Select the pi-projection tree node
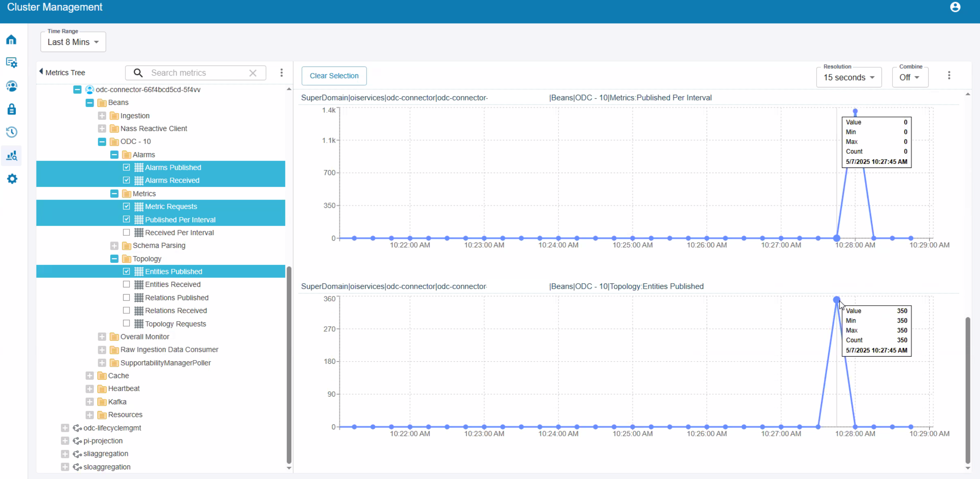The height and width of the screenshot is (479, 980). coord(103,441)
